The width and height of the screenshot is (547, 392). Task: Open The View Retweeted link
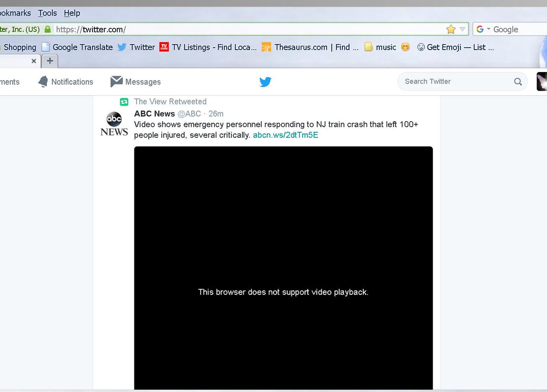point(170,102)
